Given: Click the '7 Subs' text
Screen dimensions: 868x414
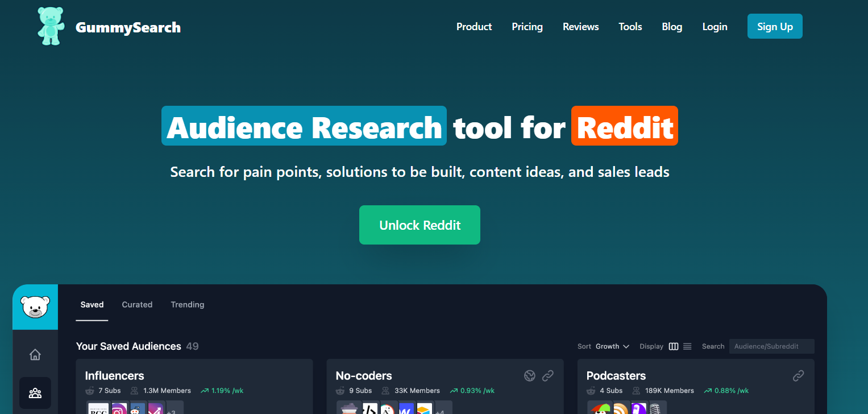Looking at the screenshot, I should [x=110, y=391].
